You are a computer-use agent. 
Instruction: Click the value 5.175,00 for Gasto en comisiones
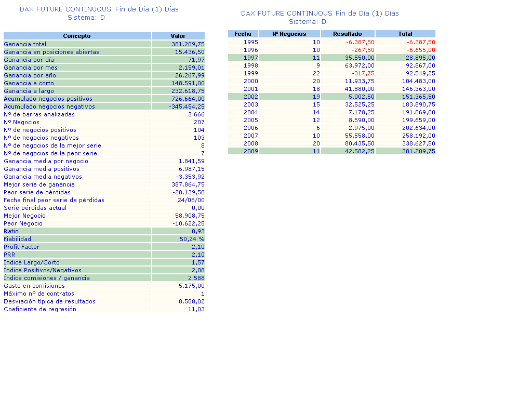tap(192, 286)
